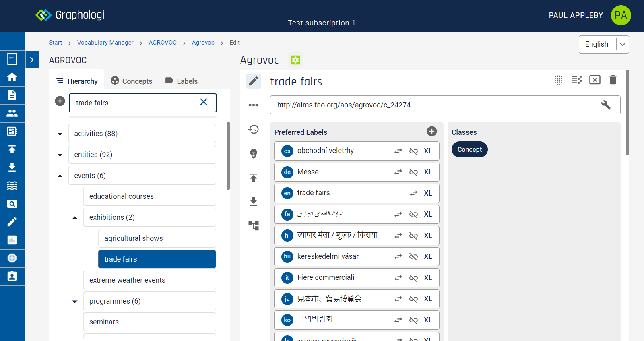
Task: Collapse the exhibitions (2) node arrow
Action: coord(75,217)
